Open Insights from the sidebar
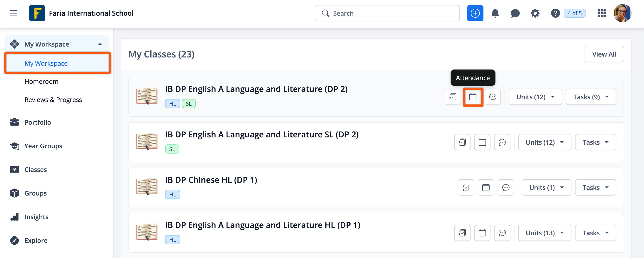Image resolution: width=644 pixels, height=258 pixels. [36, 217]
